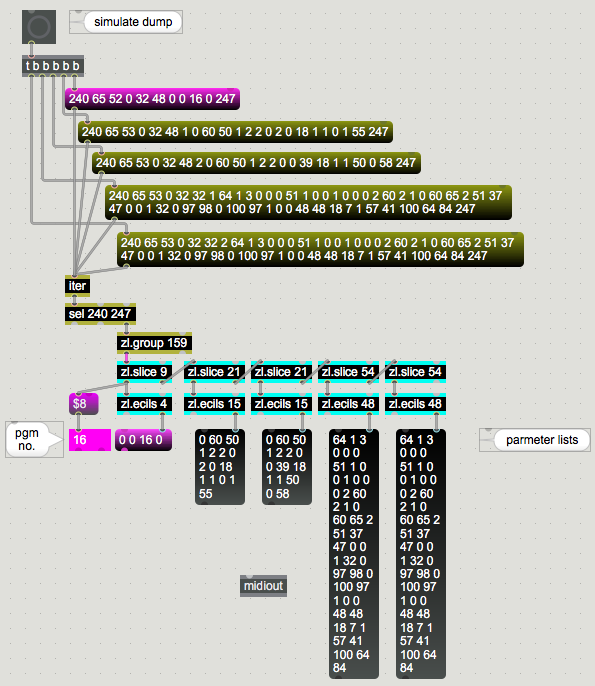Select the rightmost 'zl.slice 54' object
This screenshot has height=686, width=595.
(416, 372)
